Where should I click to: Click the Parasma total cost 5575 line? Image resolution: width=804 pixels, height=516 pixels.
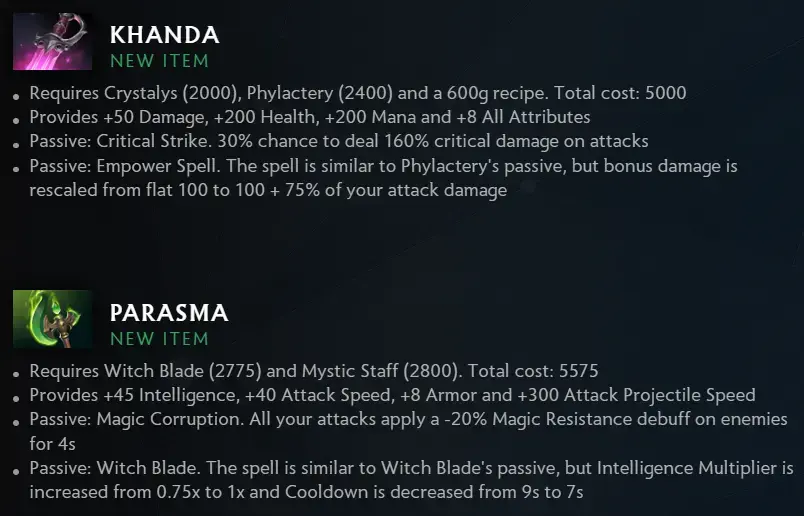pyautogui.click(x=314, y=371)
